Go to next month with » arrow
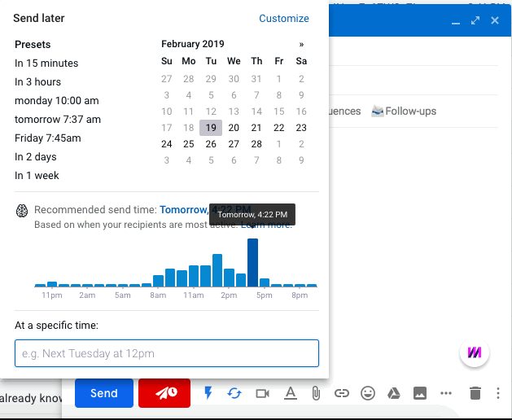 click(302, 44)
